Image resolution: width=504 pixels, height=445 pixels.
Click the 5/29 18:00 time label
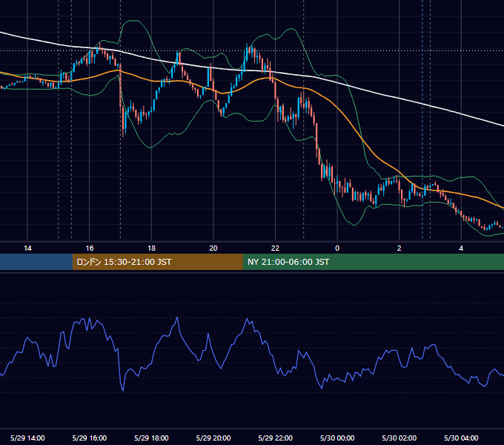point(151,438)
